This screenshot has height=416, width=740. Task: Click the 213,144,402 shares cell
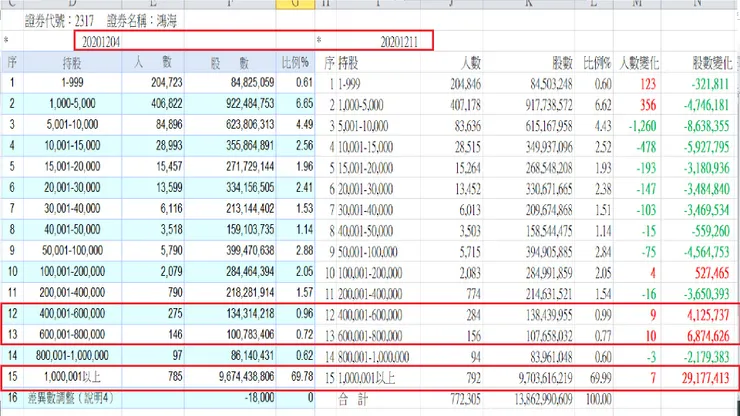pyautogui.click(x=250, y=208)
